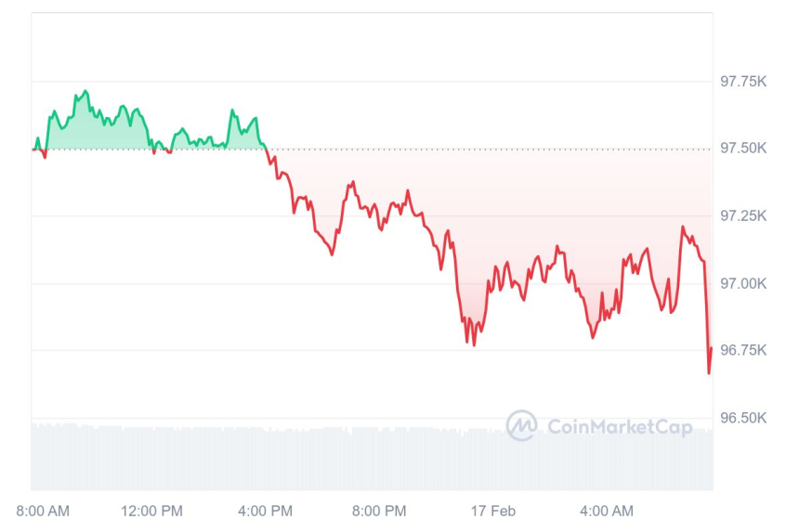Click the 4:00 AM time label
Viewport: 799px width, 532px height.
coord(606,512)
